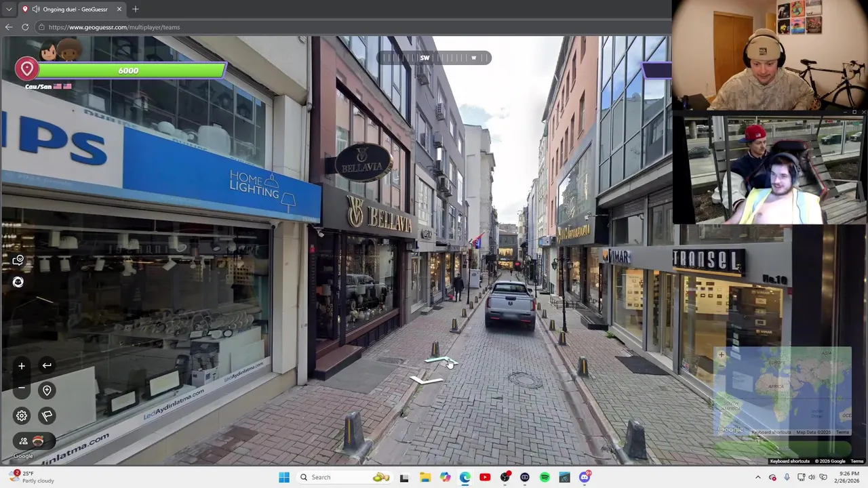Open Windows Start menu
The width and height of the screenshot is (868, 488).
[x=284, y=477]
